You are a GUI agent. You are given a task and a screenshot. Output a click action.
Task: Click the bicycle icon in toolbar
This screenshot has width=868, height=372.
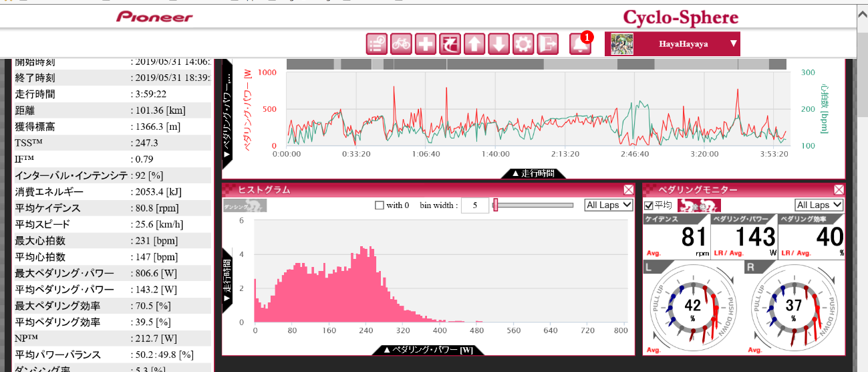tap(401, 44)
